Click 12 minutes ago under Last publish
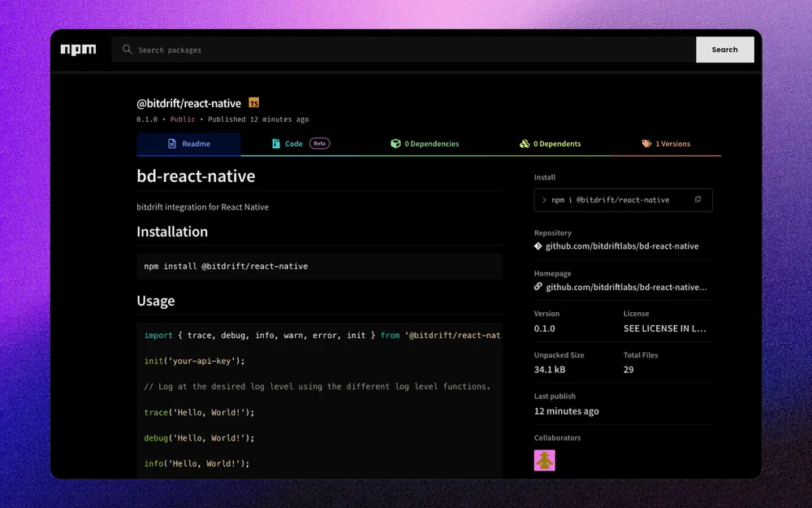This screenshot has width=812, height=508. [567, 411]
